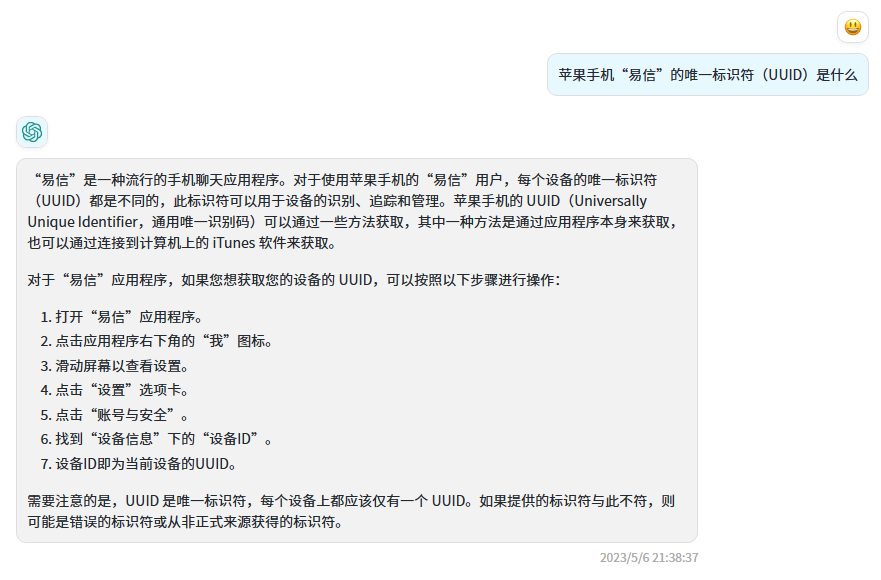Click the word Universally in the reply
The width and height of the screenshot is (881, 580).
coord(610,201)
